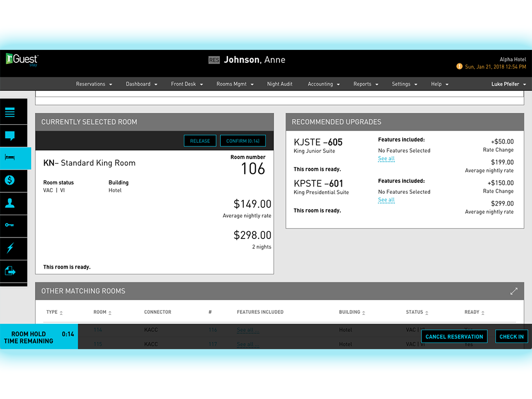Viewport: 532px width, 399px height.
Task: Click the RELEASE button for the selected room
Action: (x=200, y=140)
